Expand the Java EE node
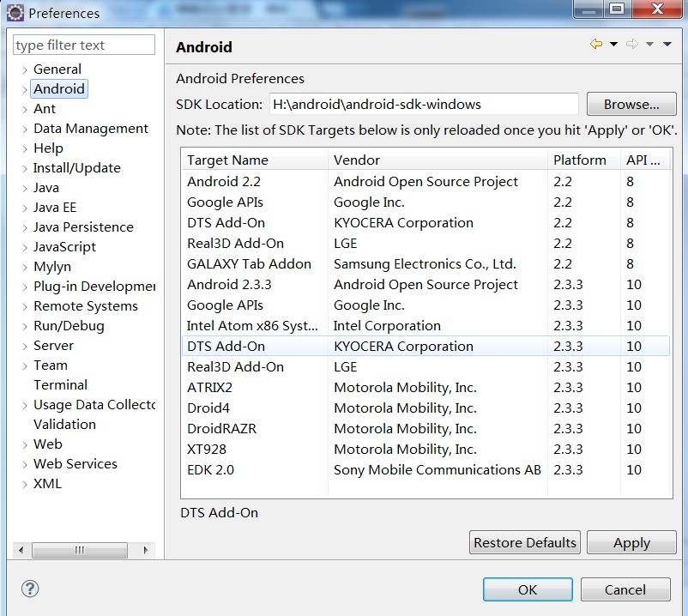This screenshot has height=616, width=688. pos(25,208)
